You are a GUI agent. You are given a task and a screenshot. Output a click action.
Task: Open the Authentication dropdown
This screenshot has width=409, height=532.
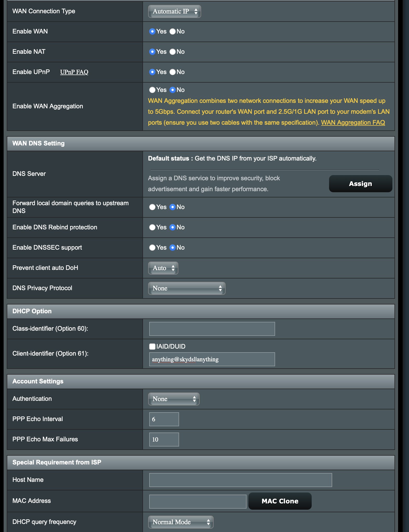click(x=174, y=399)
